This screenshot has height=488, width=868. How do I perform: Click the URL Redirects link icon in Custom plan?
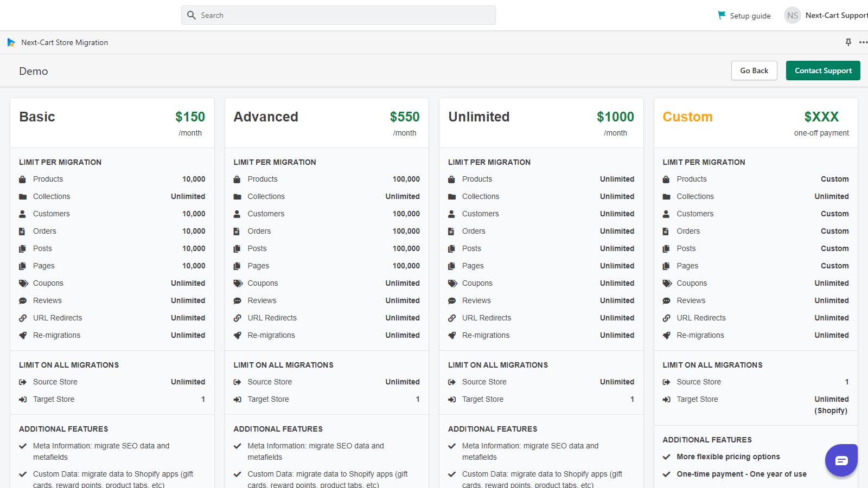click(x=666, y=318)
